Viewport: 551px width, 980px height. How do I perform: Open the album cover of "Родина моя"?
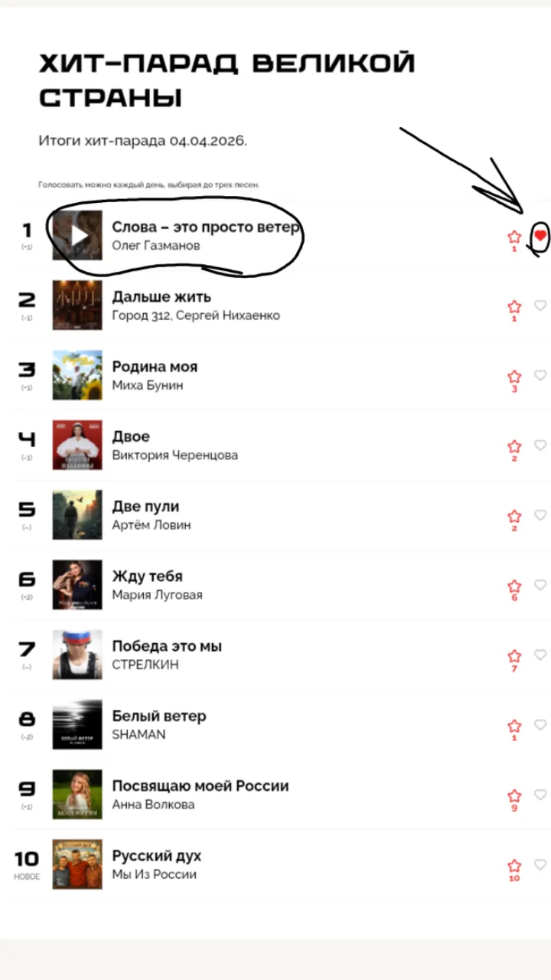pyautogui.click(x=77, y=375)
